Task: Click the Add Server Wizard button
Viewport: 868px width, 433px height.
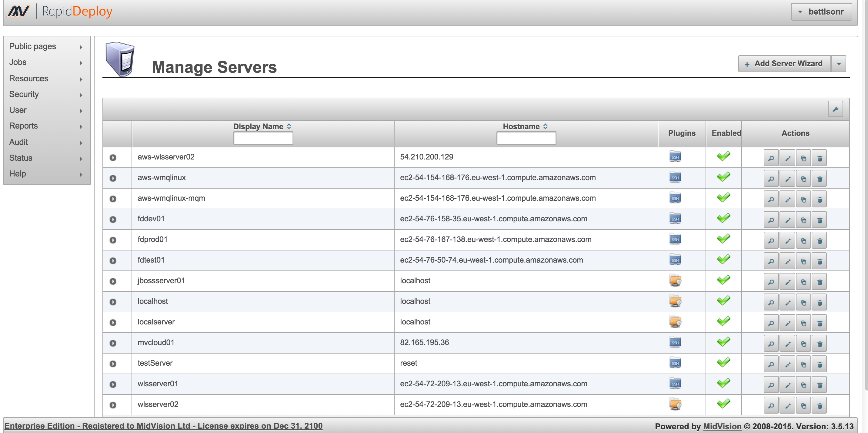Action: click(x=784, y=64)
